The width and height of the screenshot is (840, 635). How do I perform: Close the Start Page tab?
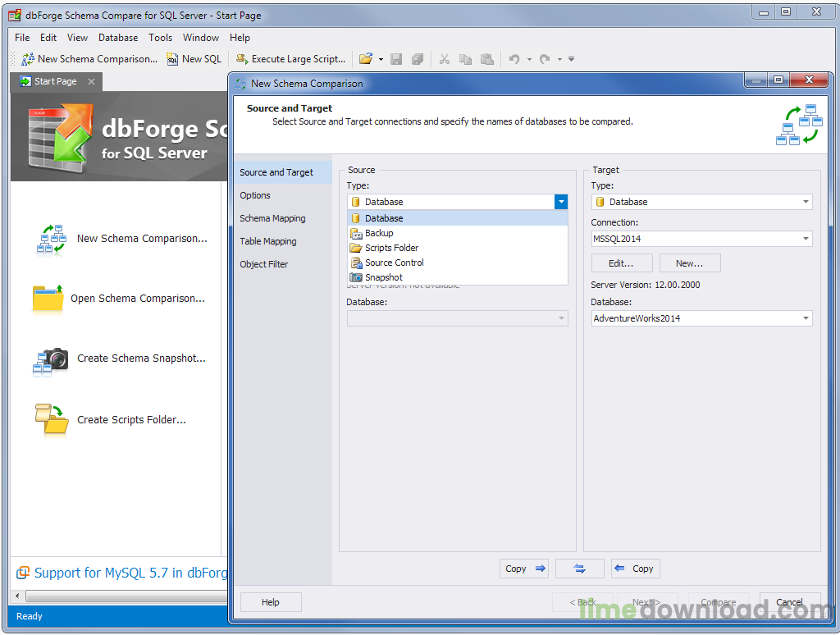pyautogui.click(x=91, y=81)
